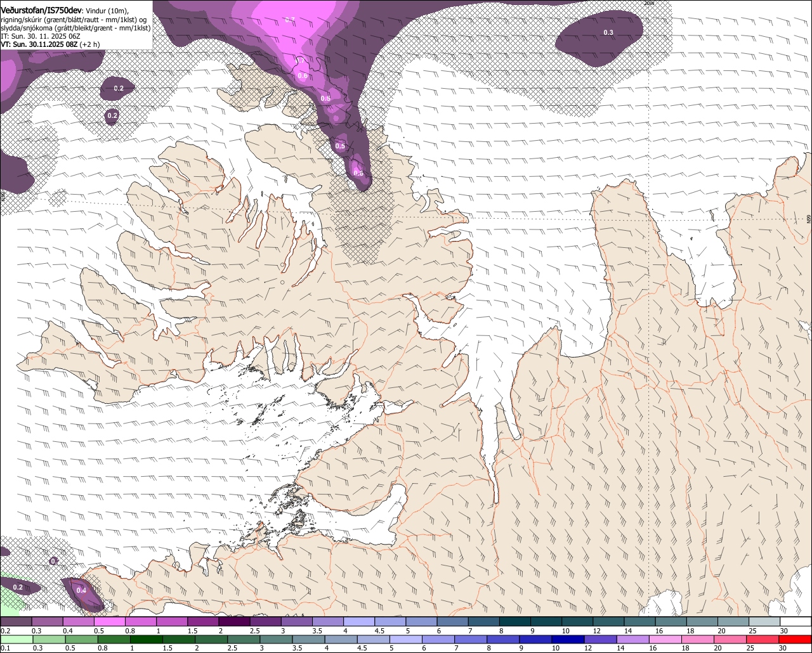
Task: Pick upper legend swatch starting at 0.2
Action: [16, 622]
